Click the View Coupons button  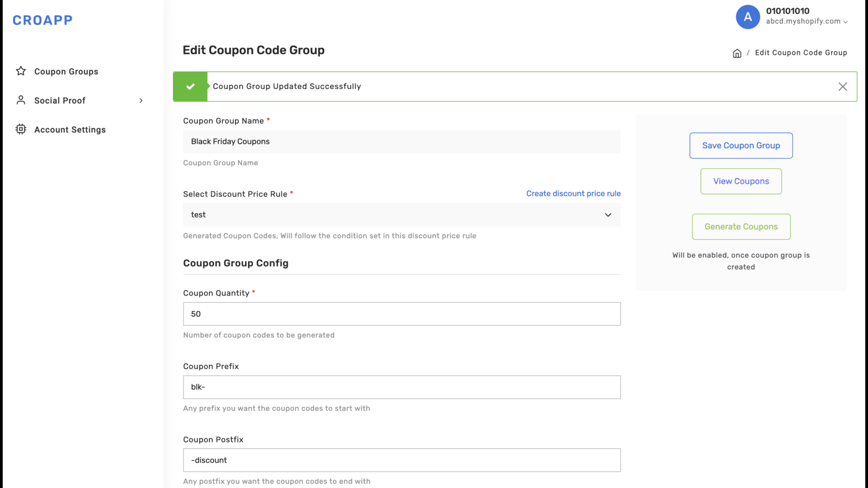(741, 181)
